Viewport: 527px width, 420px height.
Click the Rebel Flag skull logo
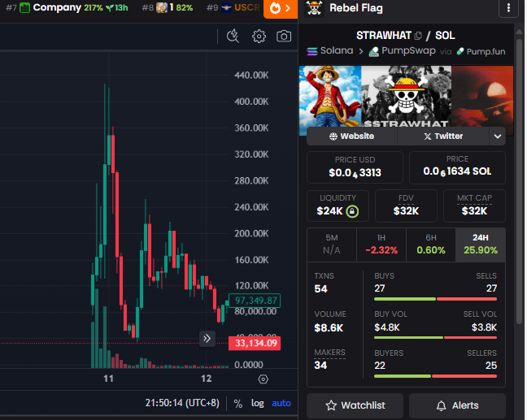(x=314, y=8)
